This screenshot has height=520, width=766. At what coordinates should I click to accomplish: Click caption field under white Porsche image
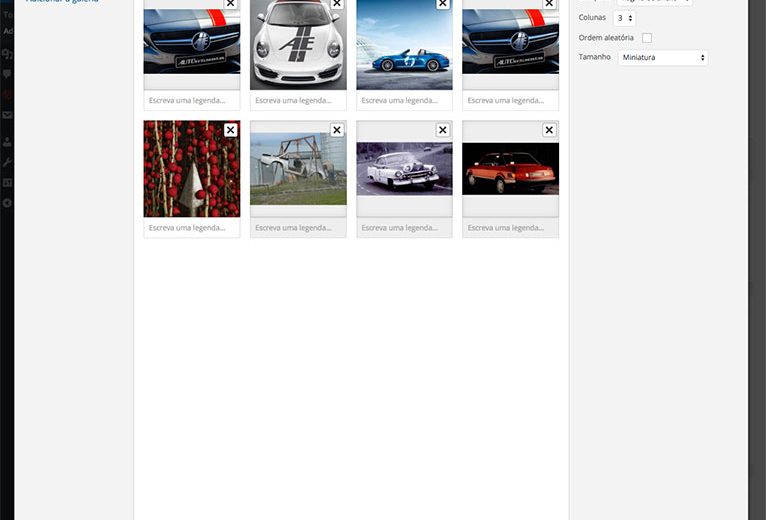coord(298,101)
